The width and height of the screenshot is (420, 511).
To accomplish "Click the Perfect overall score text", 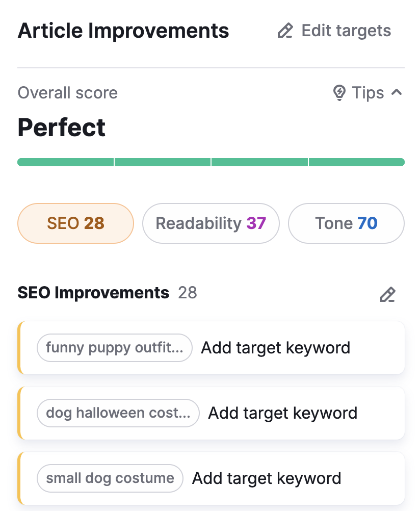I will point(62,127).
